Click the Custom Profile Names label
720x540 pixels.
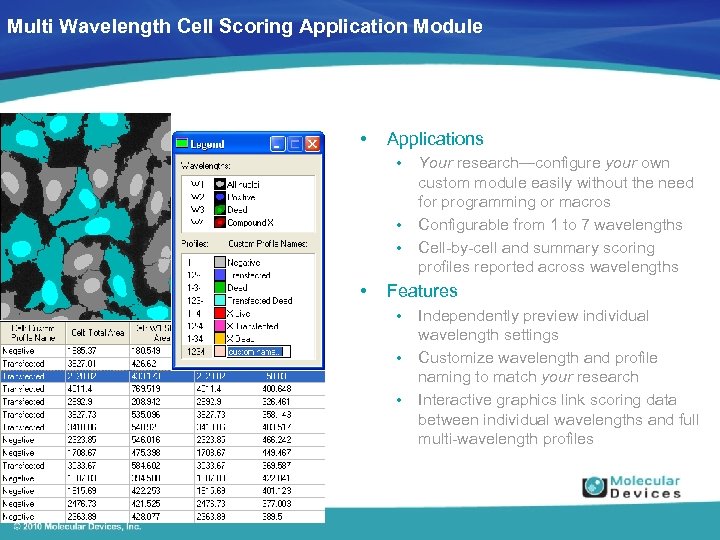click(268, 244)
